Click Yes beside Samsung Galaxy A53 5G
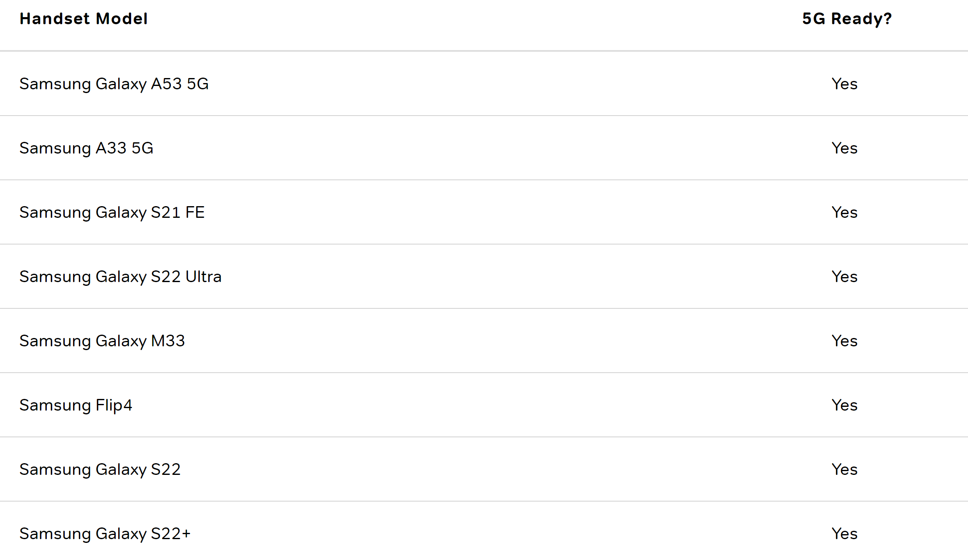The height and width of the screenshot is (560, 968). tap(844, 84)
